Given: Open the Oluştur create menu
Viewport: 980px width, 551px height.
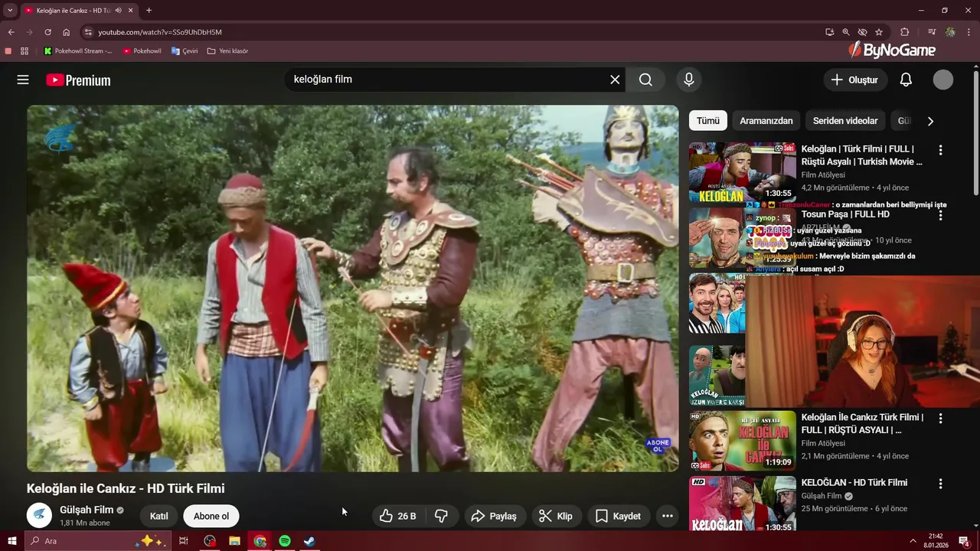Looking at the screenshot, I should pyautogui.click(x=855, y=80).
